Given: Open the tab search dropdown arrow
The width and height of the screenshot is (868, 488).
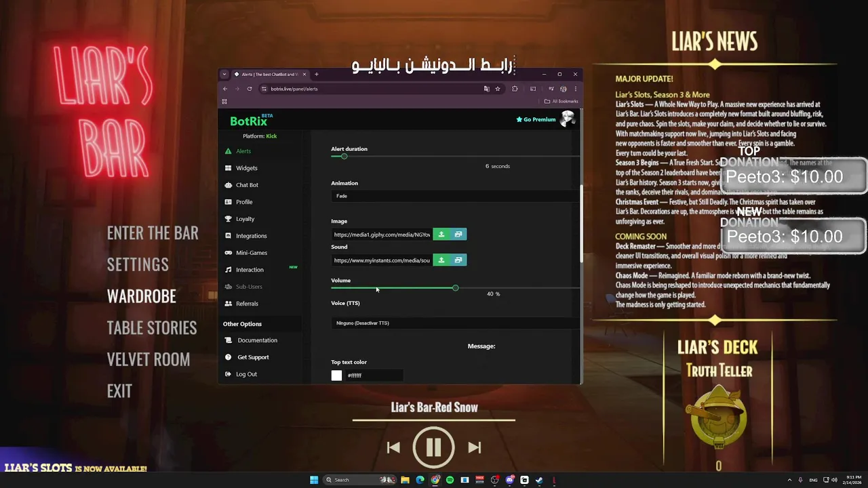Looking at the screenshot, I should tap(225, 74).
